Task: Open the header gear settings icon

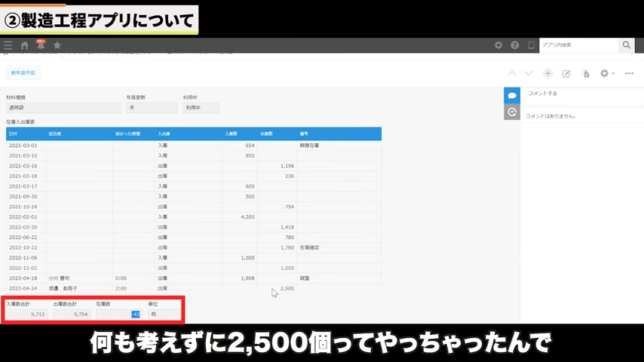Action: [498, 45]
